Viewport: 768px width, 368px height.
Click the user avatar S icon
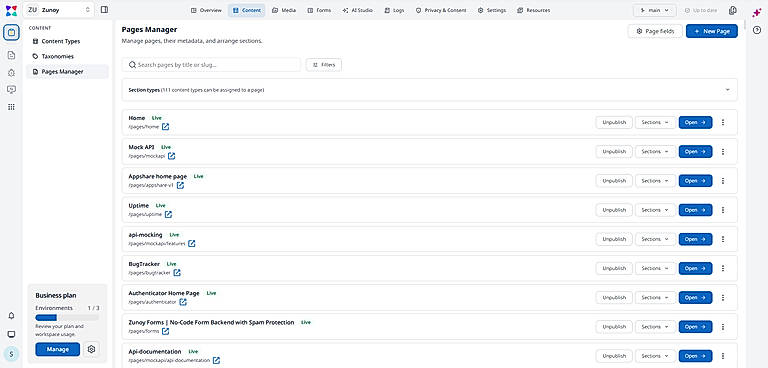click(11, 353)
